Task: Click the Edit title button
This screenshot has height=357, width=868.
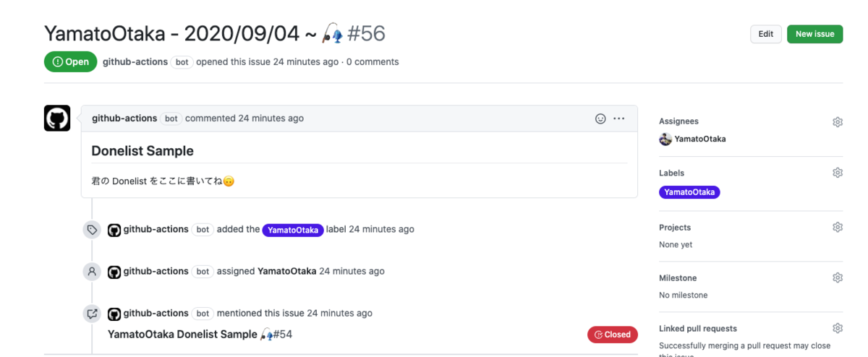Action: click(x=766, y=34)
